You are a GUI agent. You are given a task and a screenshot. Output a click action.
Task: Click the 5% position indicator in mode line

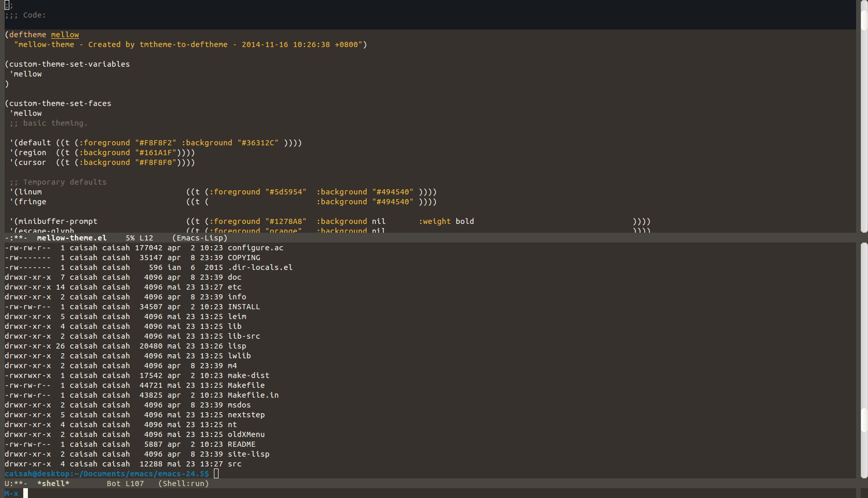tap(130, 238)
